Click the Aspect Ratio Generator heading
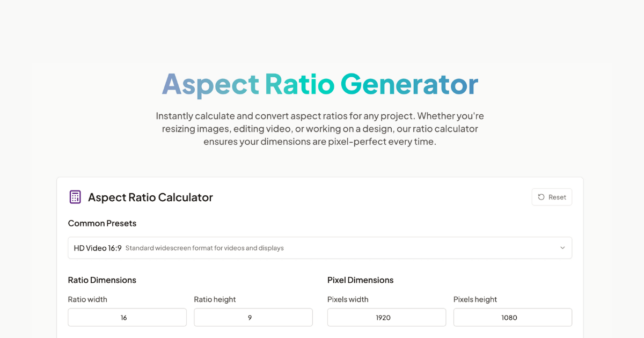The height and width of the screenshot is (338, 644). point(320,84)
